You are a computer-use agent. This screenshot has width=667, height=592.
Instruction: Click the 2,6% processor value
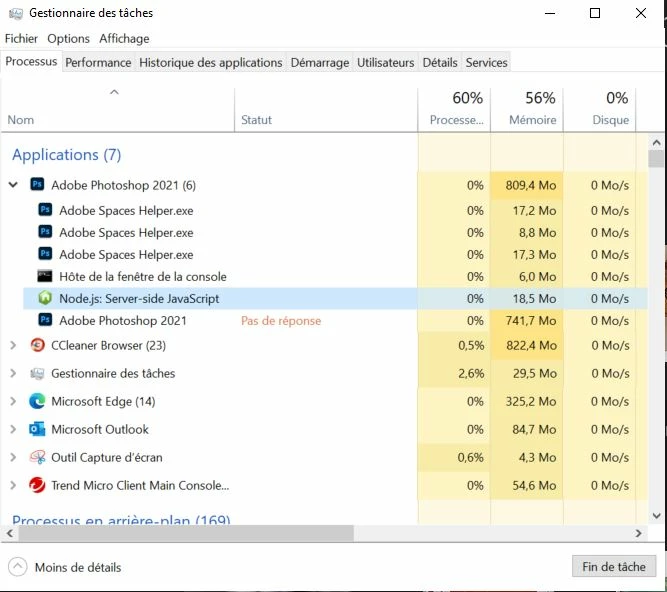tap(471, 373)
